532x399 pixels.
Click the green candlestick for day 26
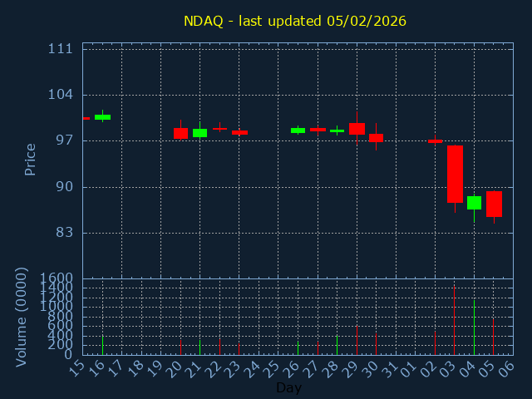[298, 131]
